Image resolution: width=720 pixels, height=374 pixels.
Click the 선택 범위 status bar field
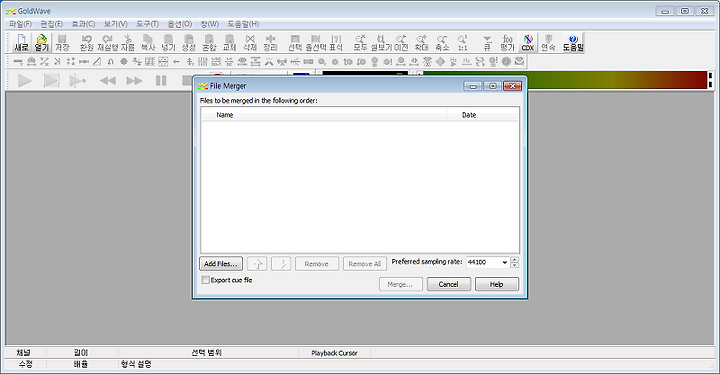208,353
